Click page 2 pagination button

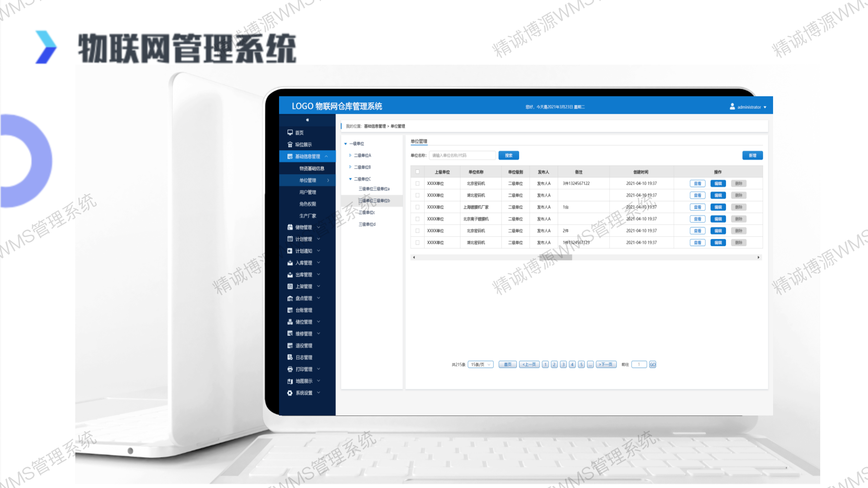tap(554, 364)
